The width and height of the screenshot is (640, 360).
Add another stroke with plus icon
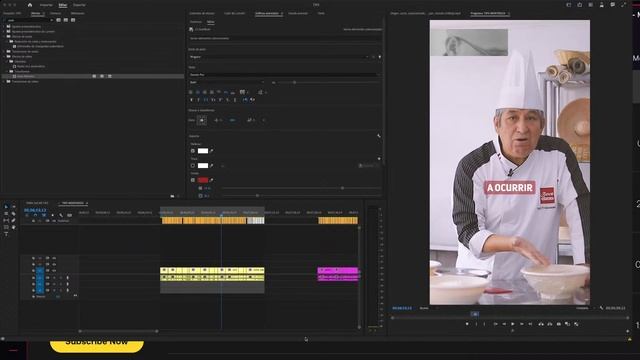[x=379, y=159]
